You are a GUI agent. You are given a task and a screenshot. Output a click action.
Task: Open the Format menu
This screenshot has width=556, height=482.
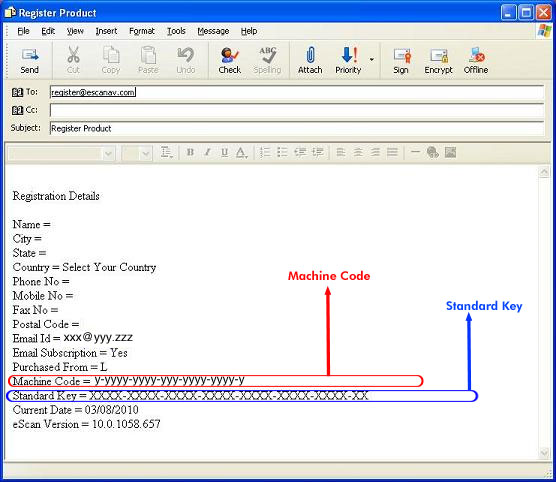[x=142, y=31]
